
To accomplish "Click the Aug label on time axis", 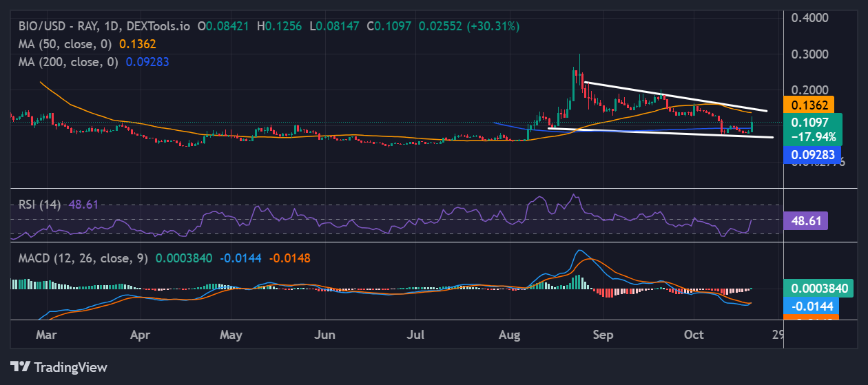I will (509, 335).
